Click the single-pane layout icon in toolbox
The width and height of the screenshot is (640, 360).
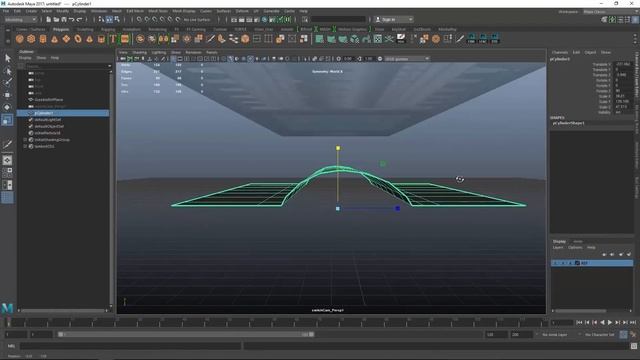pyautogui.click(x=7, y=160)
